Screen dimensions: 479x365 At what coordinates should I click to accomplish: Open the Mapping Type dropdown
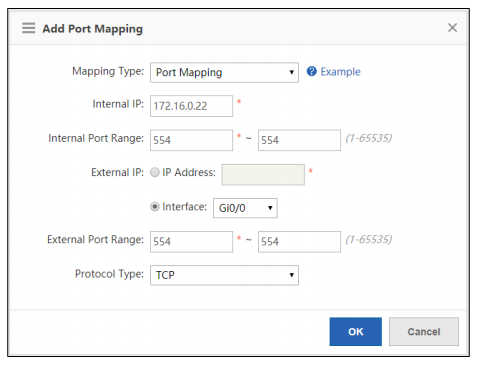(x=224, y=72)
